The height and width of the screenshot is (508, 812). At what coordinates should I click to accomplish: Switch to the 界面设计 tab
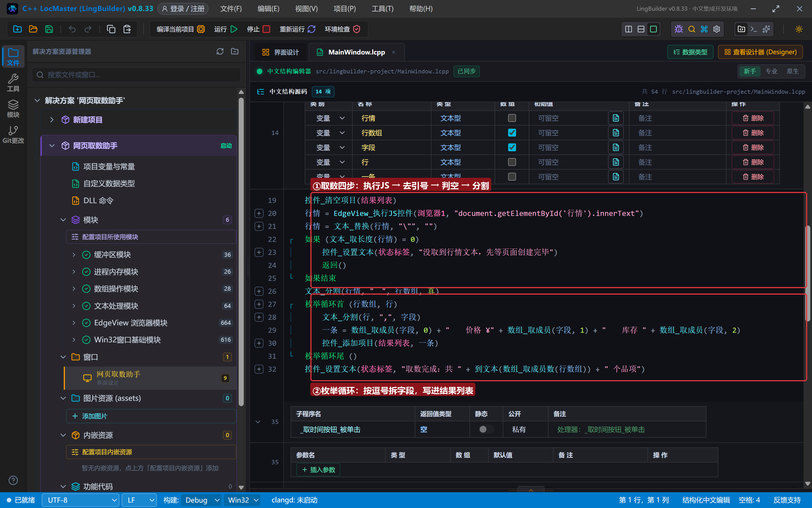pos(280,52)
